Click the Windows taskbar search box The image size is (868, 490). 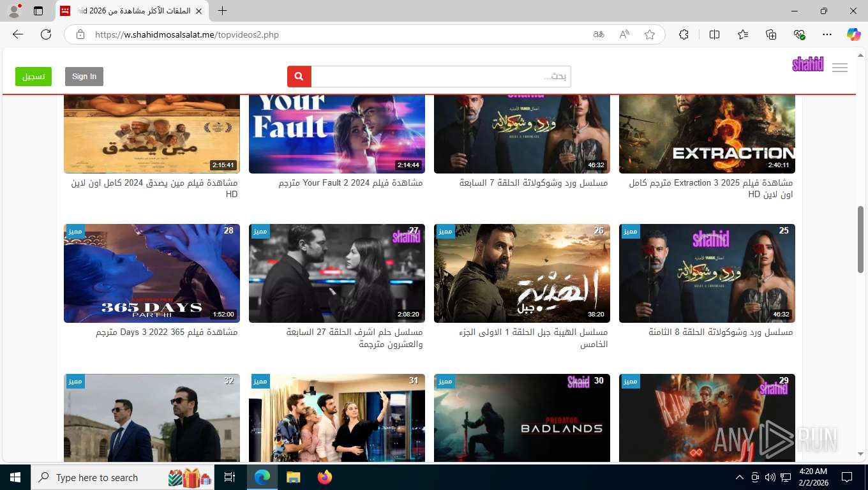pos(124,477)
